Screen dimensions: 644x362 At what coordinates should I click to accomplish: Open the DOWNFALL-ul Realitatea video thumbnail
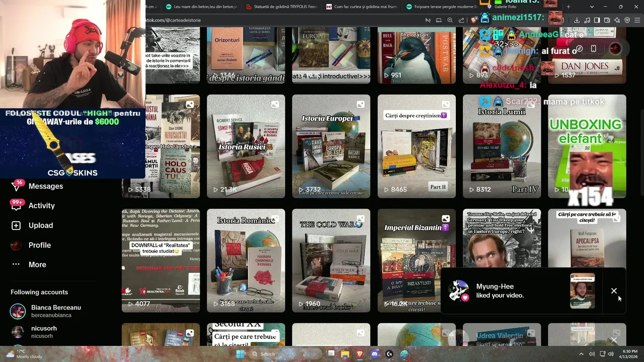[x=160, y=260]
